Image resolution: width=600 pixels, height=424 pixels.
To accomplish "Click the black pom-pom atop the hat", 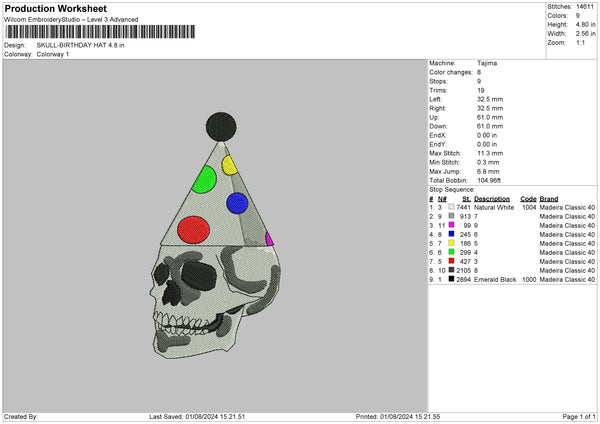I will (221, 125).
